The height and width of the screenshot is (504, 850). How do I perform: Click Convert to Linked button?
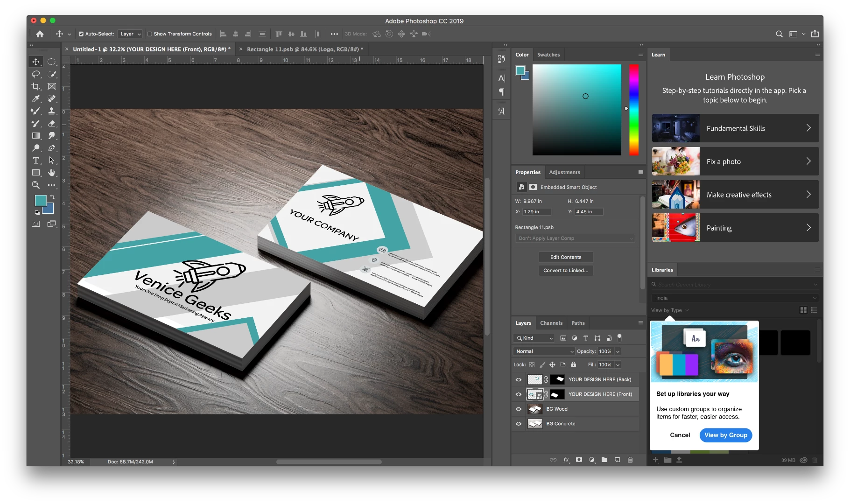point(566,270)
